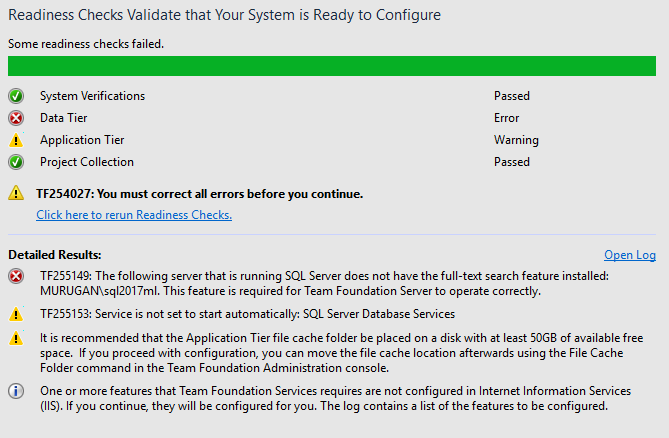Click the TF255153 warning icon in details

click(15, 314)
